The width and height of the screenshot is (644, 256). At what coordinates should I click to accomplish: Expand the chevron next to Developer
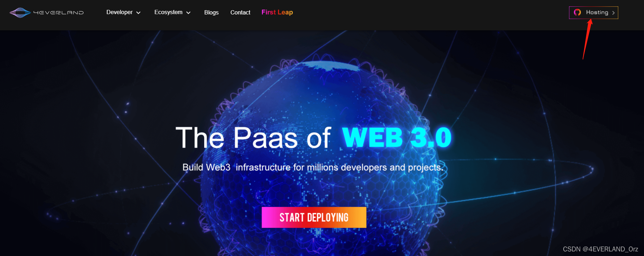[x=138, y=13]
